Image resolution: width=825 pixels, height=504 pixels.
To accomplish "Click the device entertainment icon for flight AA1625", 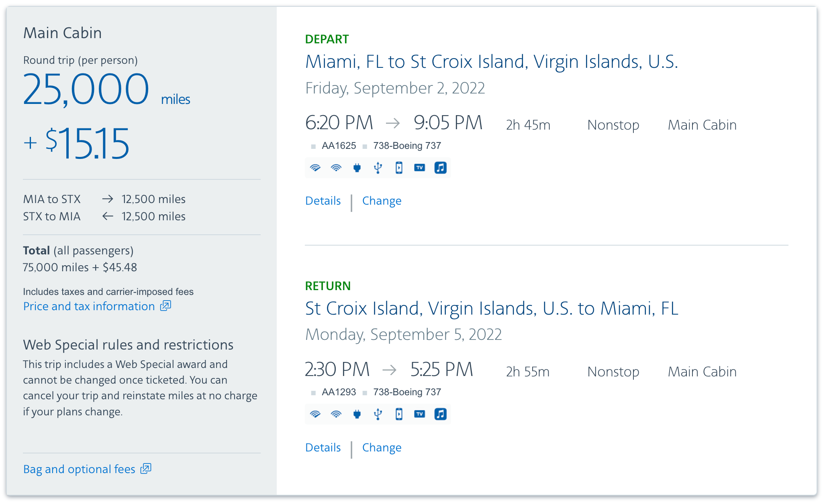I will pyautogui.click(x=399, y=168).
